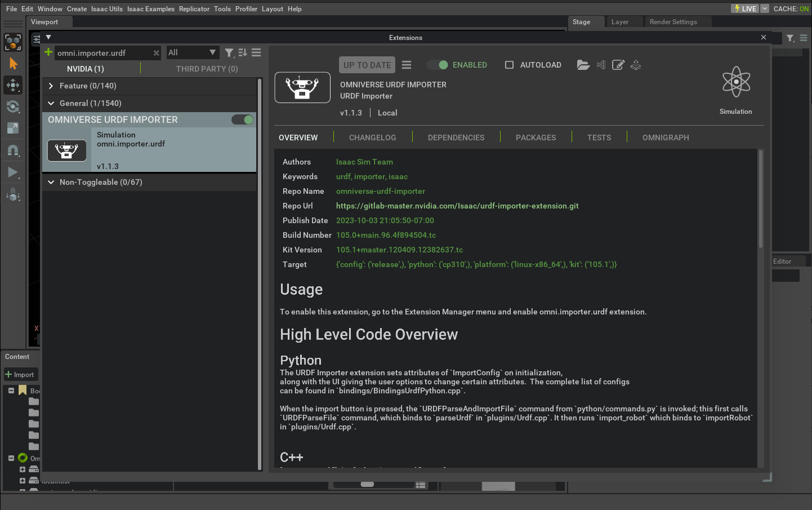
Task: Click the bookmarks ribbon icon in Content
Action: tap(23, 390)
